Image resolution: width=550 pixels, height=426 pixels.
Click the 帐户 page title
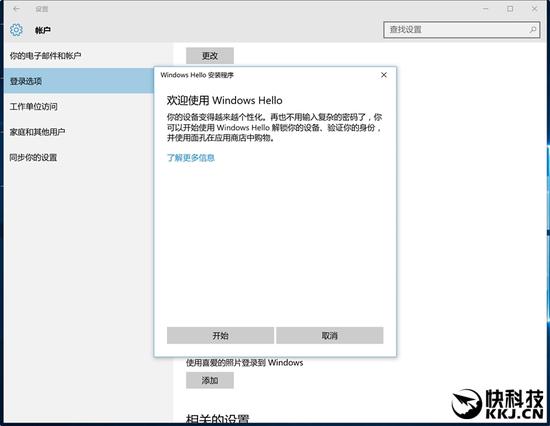point(43,30)
